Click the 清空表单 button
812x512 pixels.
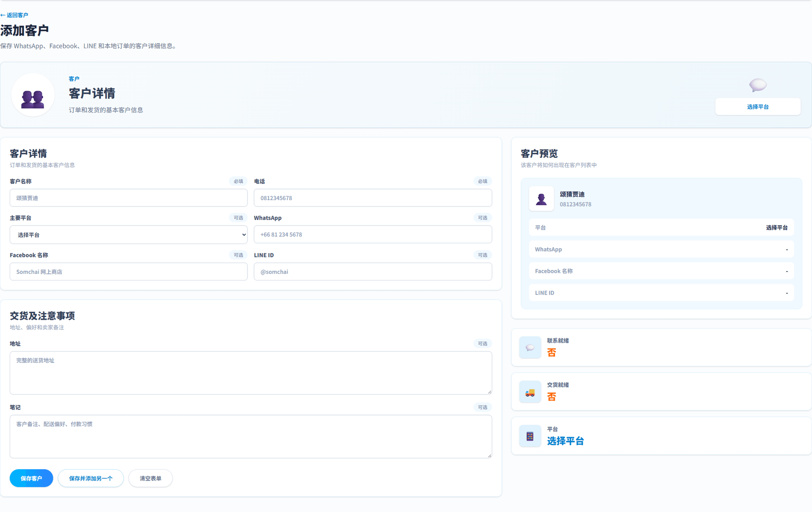click(x=151, y=478)
